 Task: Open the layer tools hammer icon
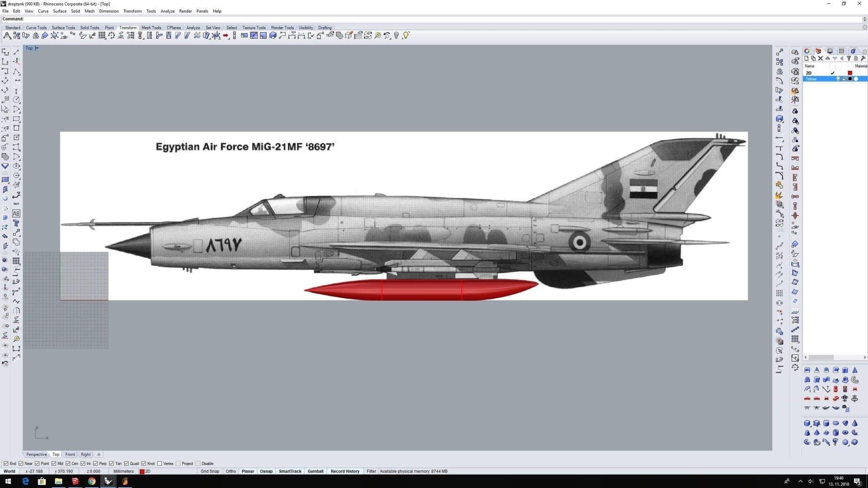(x=863, y=58)
